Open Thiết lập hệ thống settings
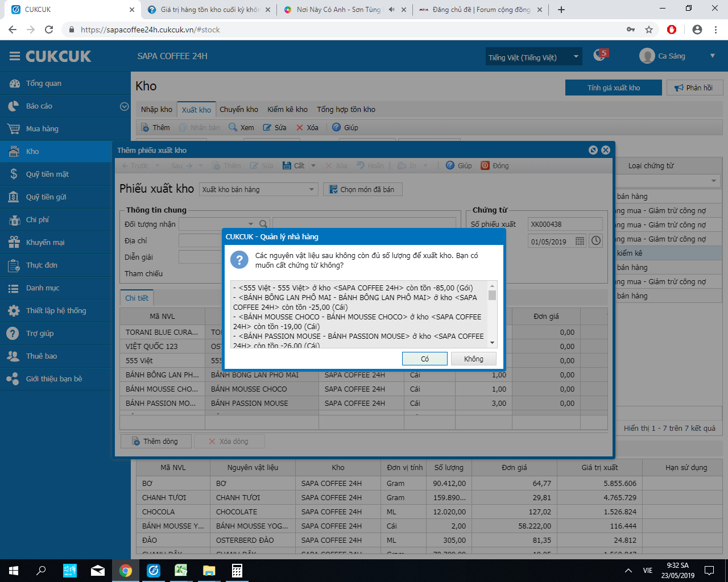Viewport: 728px width, 582px height. pos(56,311)
